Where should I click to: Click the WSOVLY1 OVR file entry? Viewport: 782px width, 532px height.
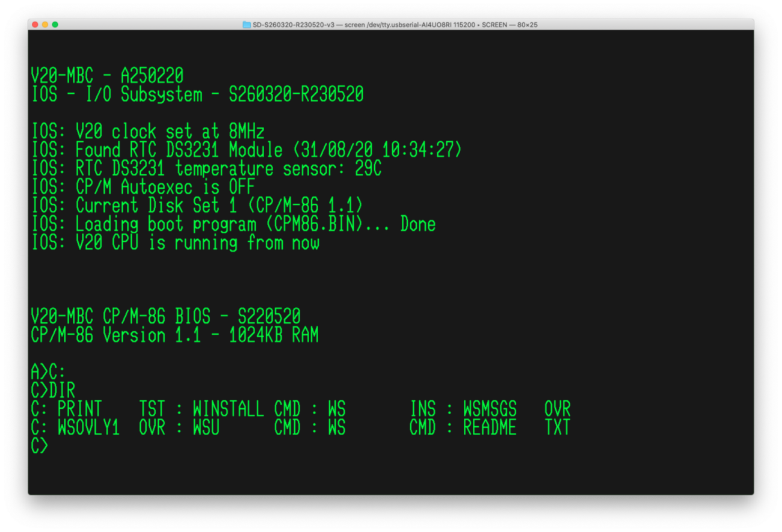click(x=112, y=428)
